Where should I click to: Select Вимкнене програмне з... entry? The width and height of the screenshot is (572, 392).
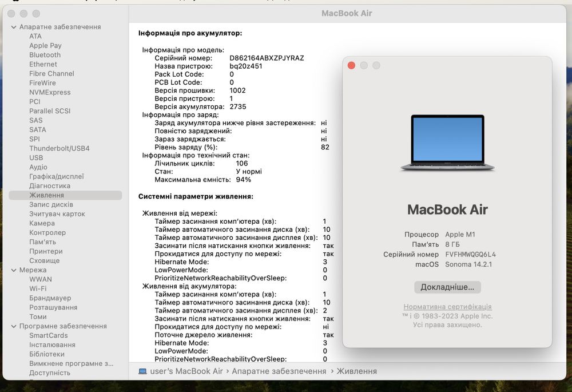71,363
